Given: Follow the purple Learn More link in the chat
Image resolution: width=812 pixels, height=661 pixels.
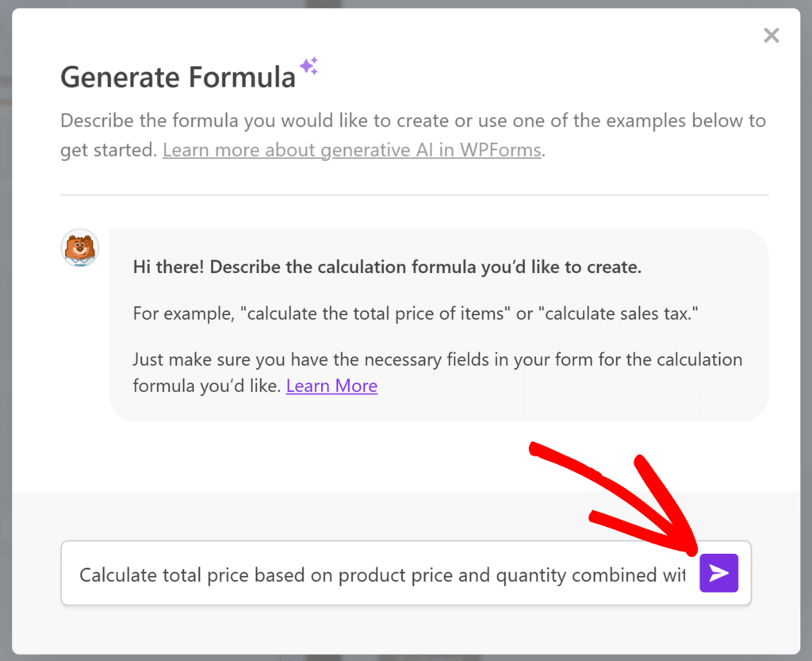Looking at the screenshot, I should [331, 386].
